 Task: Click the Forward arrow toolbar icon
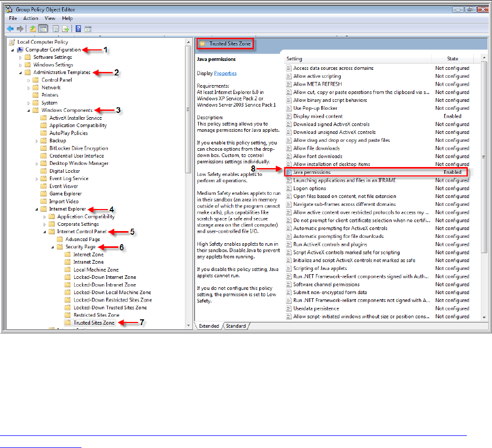(x=20, y=29)
